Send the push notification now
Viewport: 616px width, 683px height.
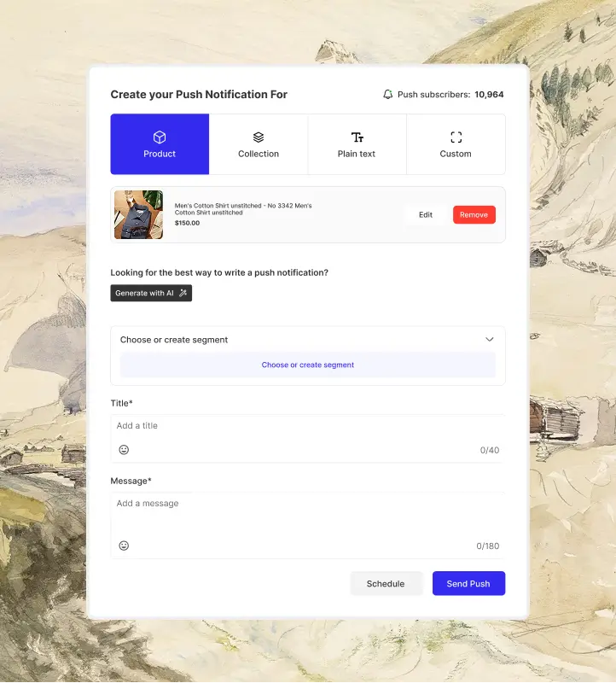pos(469,583)
